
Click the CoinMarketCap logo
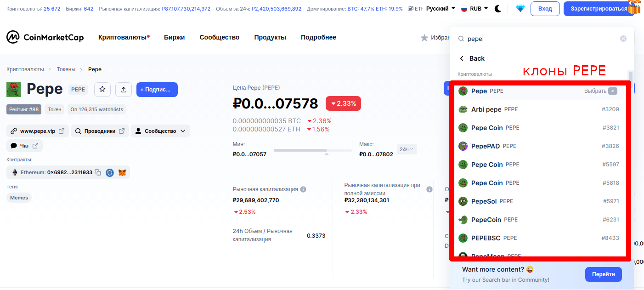pyautogui.click(x=45, y=37)
